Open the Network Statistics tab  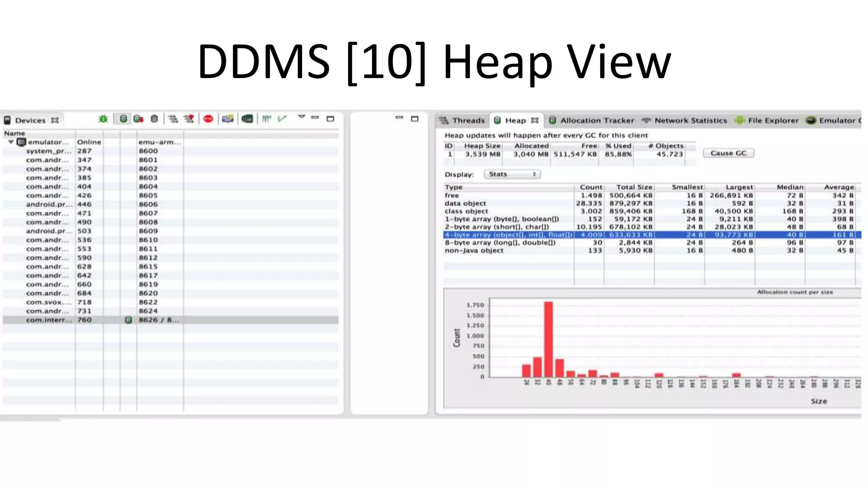coord(684,120)
